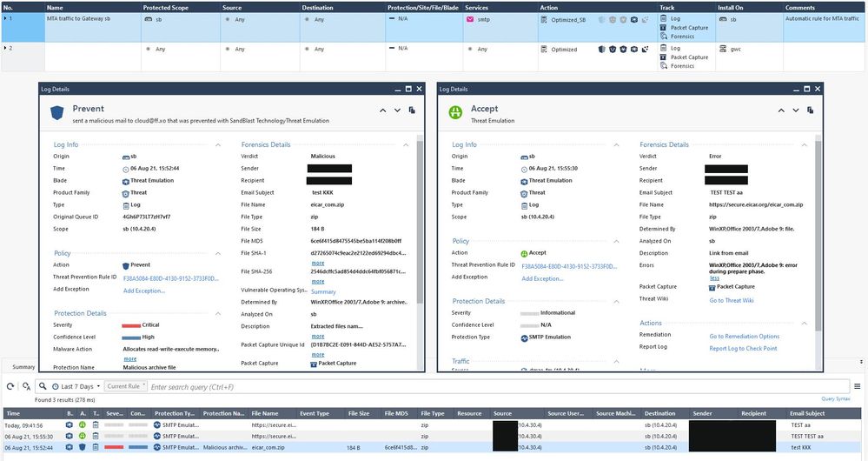The width and height of the screenshot is (868, 461).
Task: Open the Current Rule filter dropdown
Action: click(x=126, y=386)
